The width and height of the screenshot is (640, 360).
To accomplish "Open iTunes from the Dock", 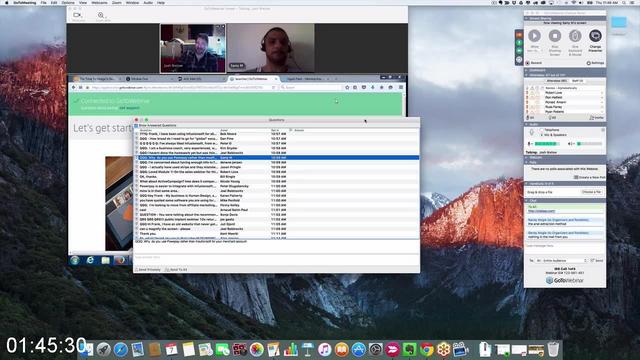I will coord(324,349).
